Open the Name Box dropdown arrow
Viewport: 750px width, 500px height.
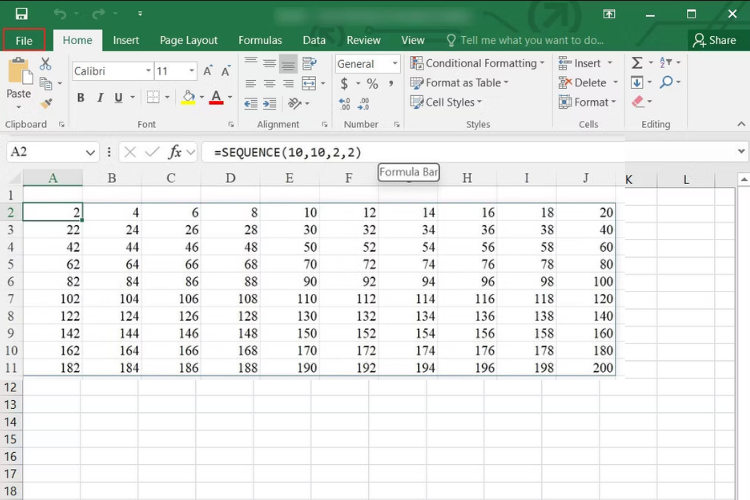pyautogui.click(x=90, y=153)
